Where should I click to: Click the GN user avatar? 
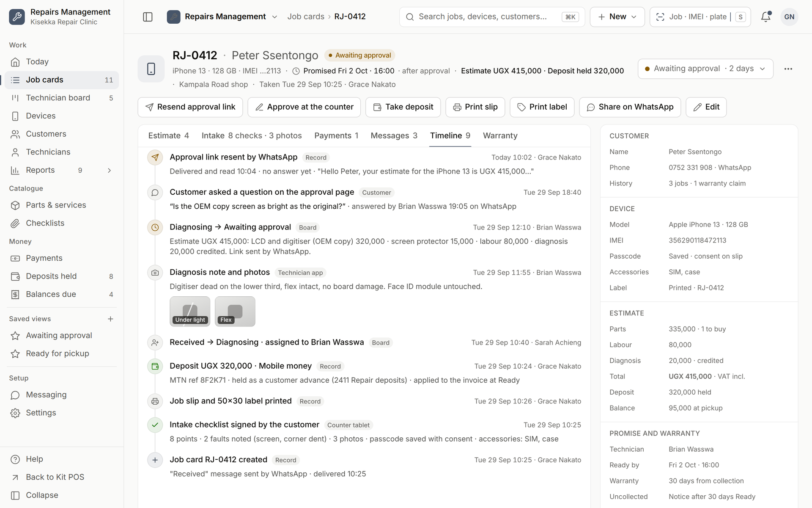coord(789,17)
